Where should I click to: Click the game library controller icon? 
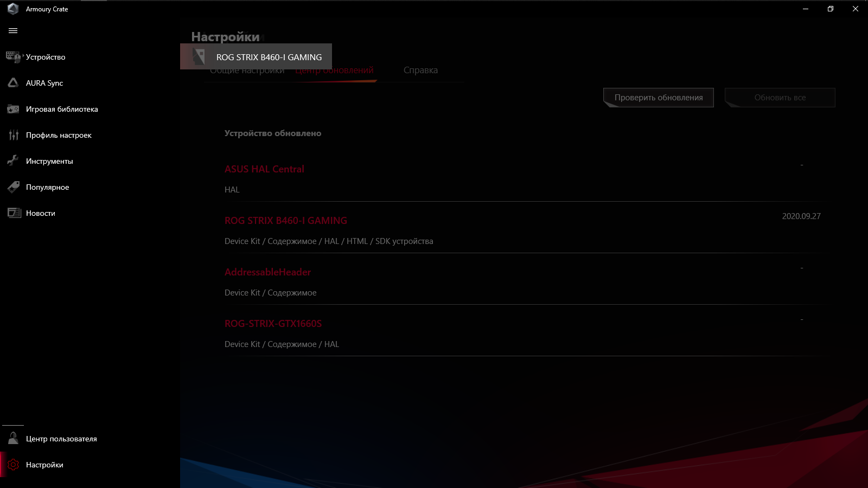point(13,109)
